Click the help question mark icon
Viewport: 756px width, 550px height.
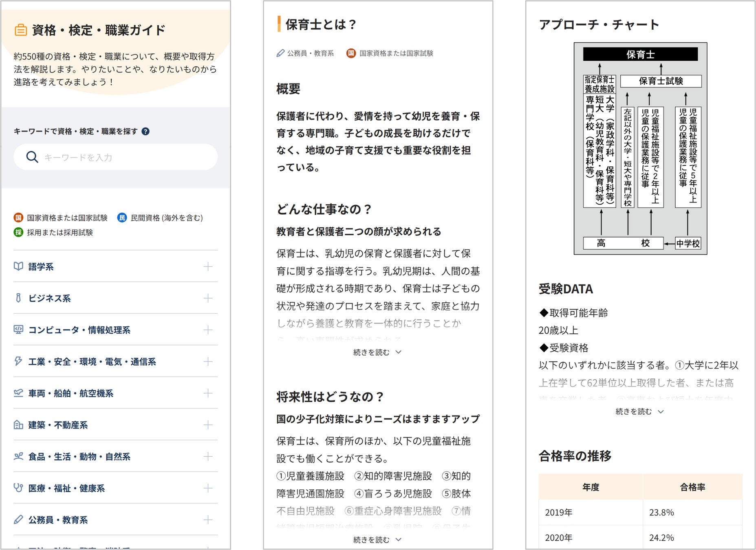point(145,131)
